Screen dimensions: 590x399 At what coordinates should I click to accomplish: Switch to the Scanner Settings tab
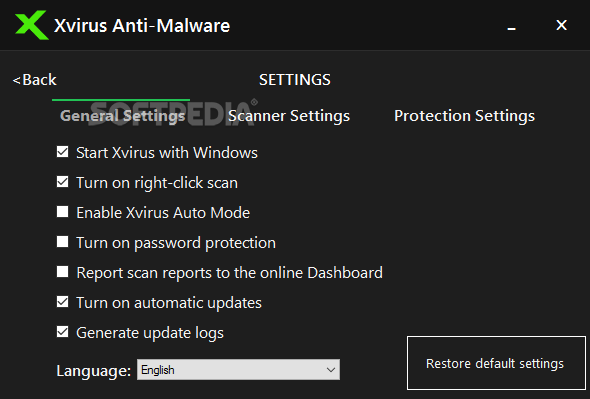[x=289, y=116]
